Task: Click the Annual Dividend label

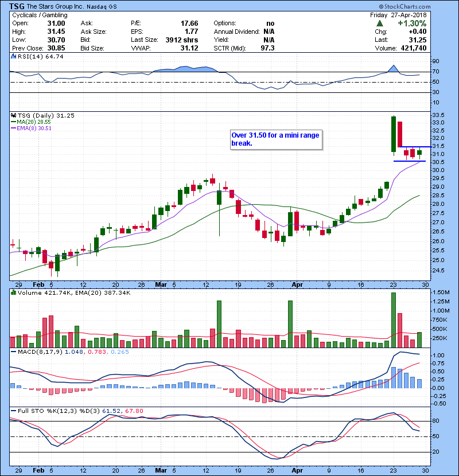Action: [x=236, y=32]
